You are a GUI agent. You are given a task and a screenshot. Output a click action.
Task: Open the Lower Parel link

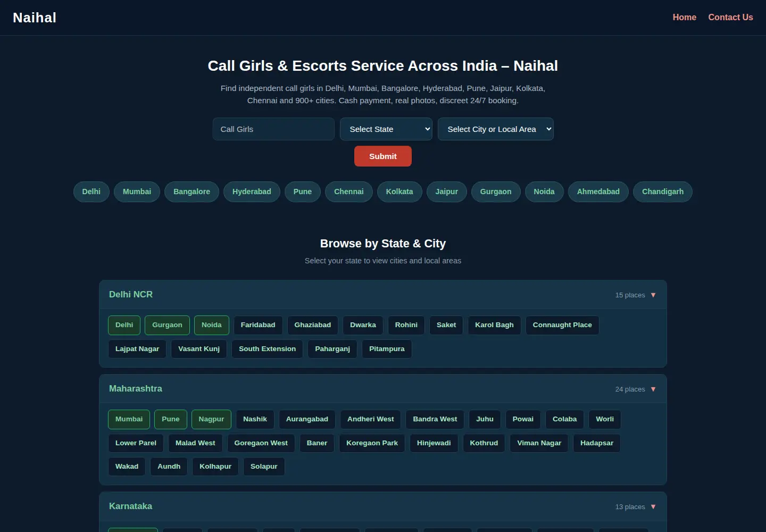[x=136, y=443]
